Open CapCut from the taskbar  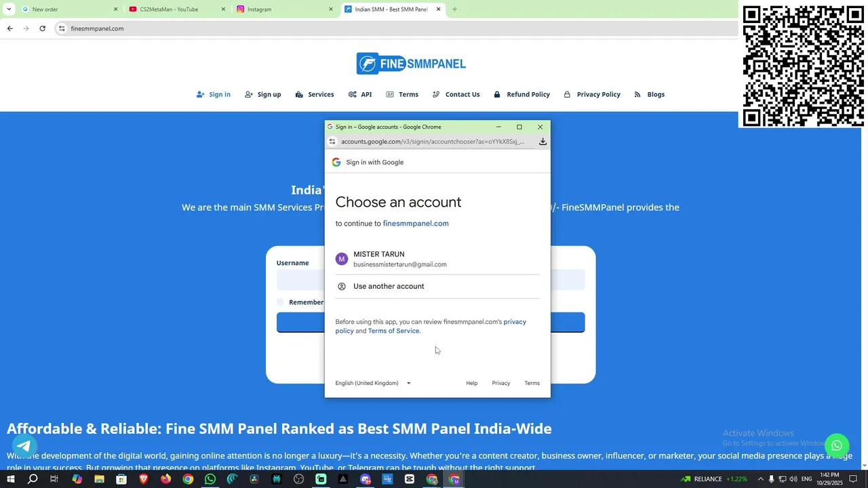pyautogui.click(x=410, y=479)
